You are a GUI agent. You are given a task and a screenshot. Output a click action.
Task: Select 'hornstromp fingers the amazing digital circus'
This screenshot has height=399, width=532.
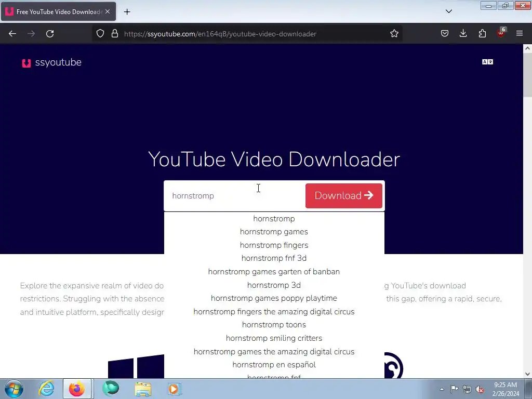click(x=274, y=312)
